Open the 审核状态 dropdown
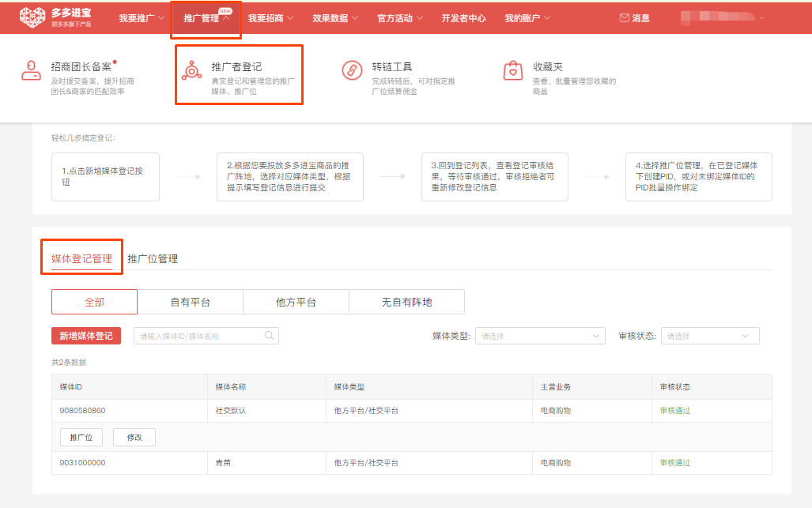The image size is (812, 508). [709, 337]
